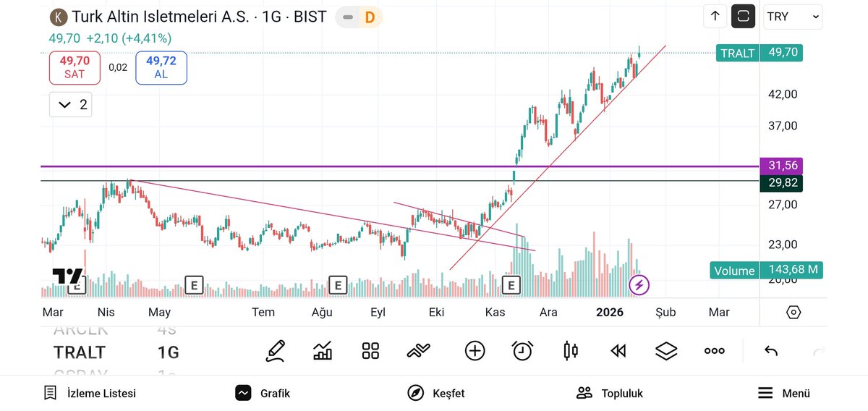Click the 1G interval next to TRALT

pyautogui.click(x=169, y=352)
